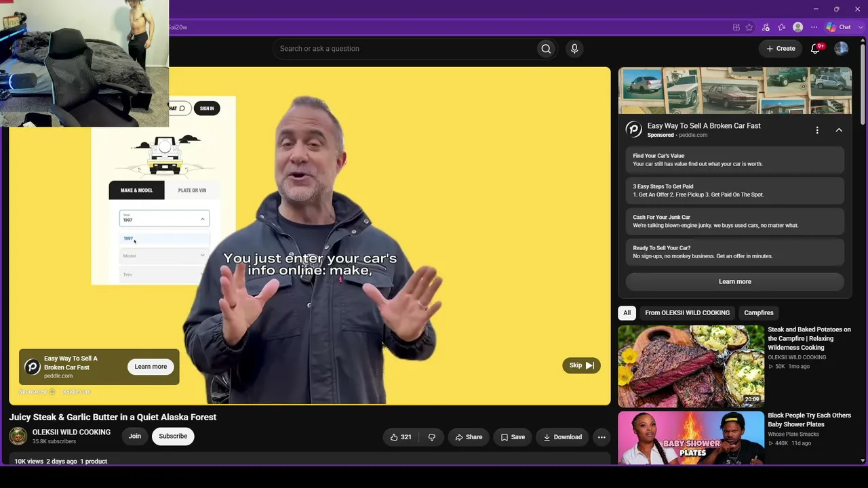Open the 'Find Your Car's Value' ad link
The height and width of the screenshot is (488, 868).
[735, 160]
